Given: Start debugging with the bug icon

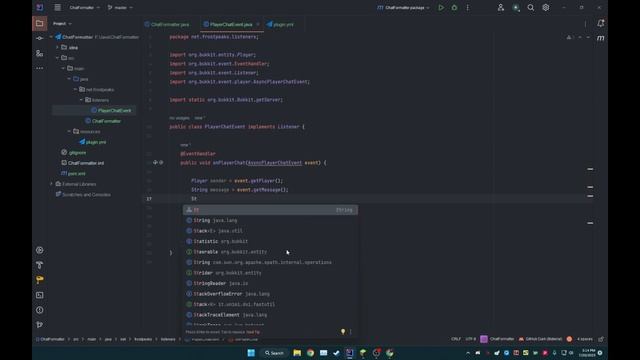Looking at the screenshot, I should (454, 7).
